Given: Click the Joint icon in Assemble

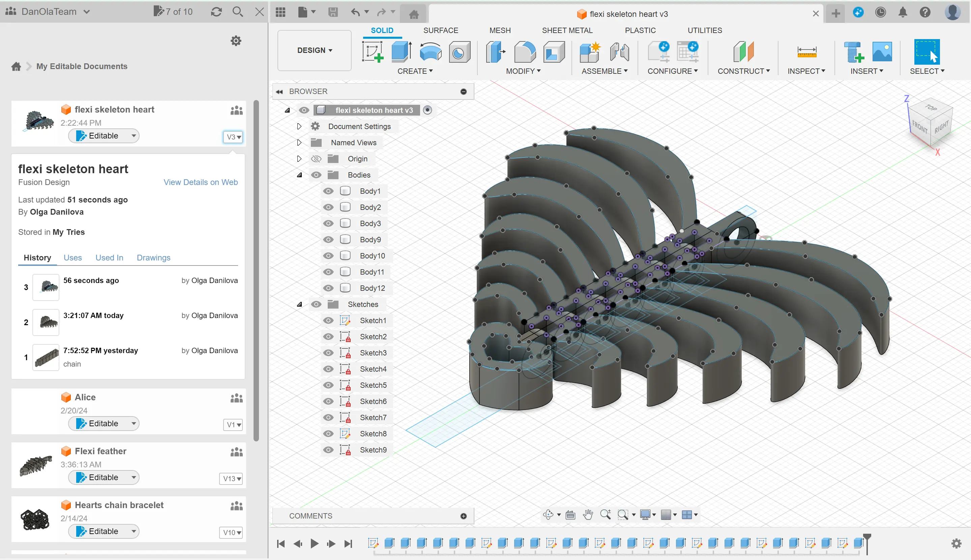Looking at the screenshot, I should coord(619,52).
